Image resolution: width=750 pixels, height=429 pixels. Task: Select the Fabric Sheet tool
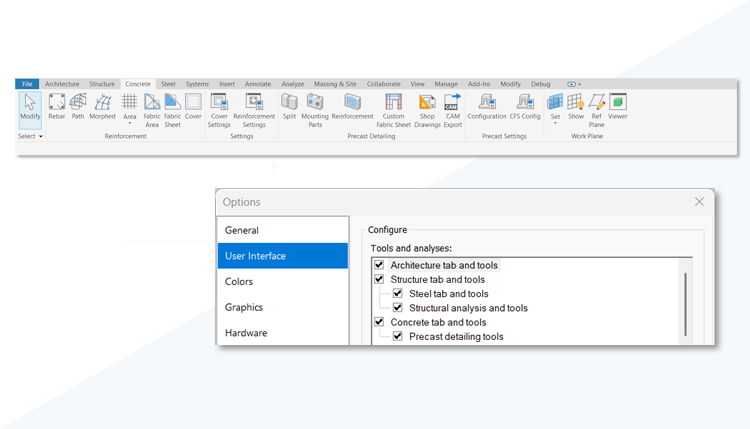[172, 110]
